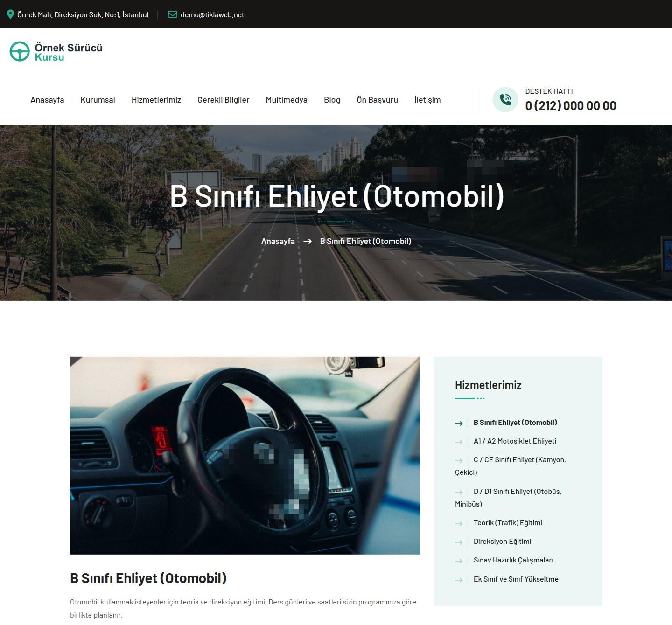Click the Anasayfa breadcrumb link

coord(278,241)
